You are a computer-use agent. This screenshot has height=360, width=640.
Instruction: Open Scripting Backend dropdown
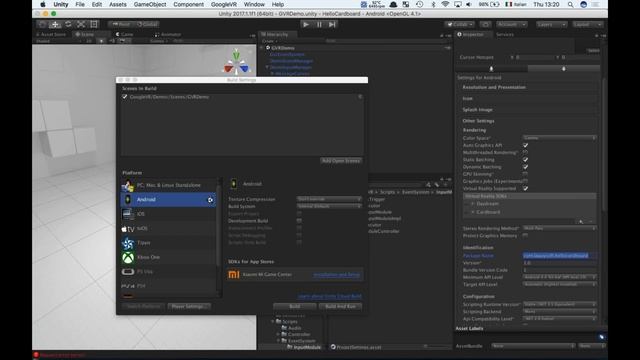pyautogui.click(x=560, y=311)
